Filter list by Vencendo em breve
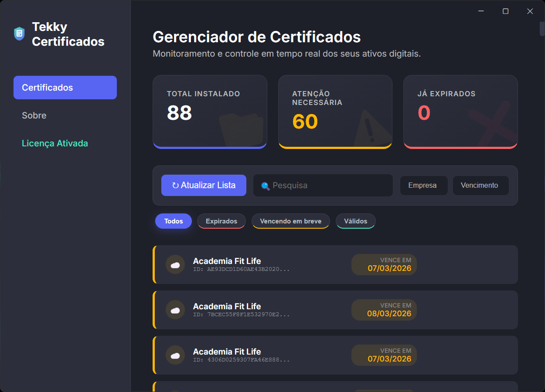 pos(291,221)
